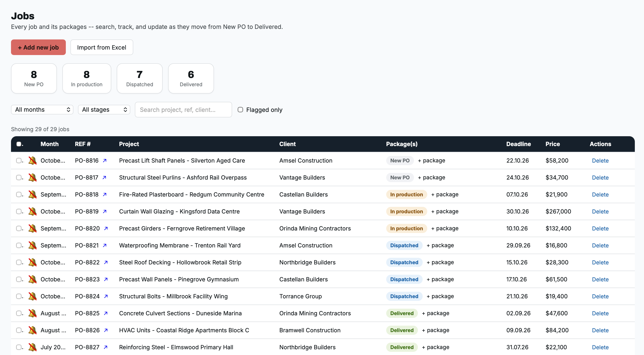
Task: Click project Curtain Wall Glazing - Kingsford Data Centre
Action: pos(179,211)
